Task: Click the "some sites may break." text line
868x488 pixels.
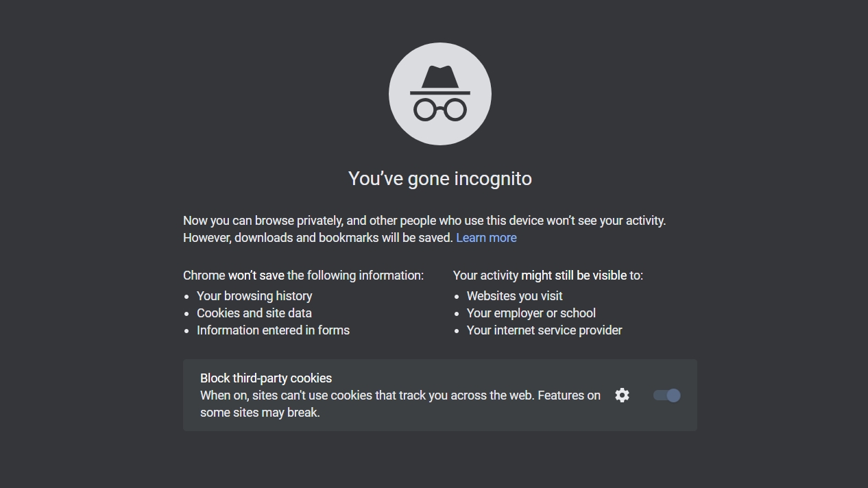Action: pyautogui.click(x=260, y=413)
